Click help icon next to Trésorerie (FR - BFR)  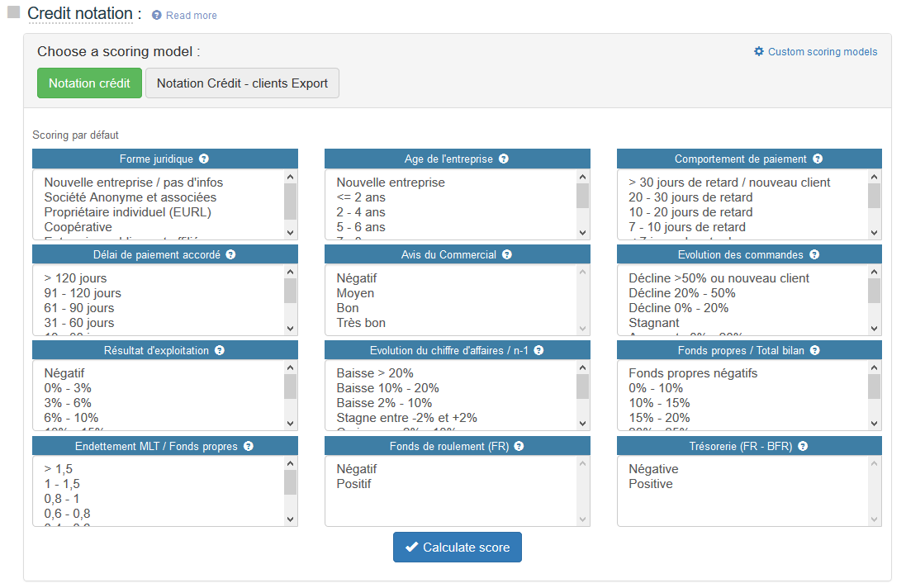(803, 447)
